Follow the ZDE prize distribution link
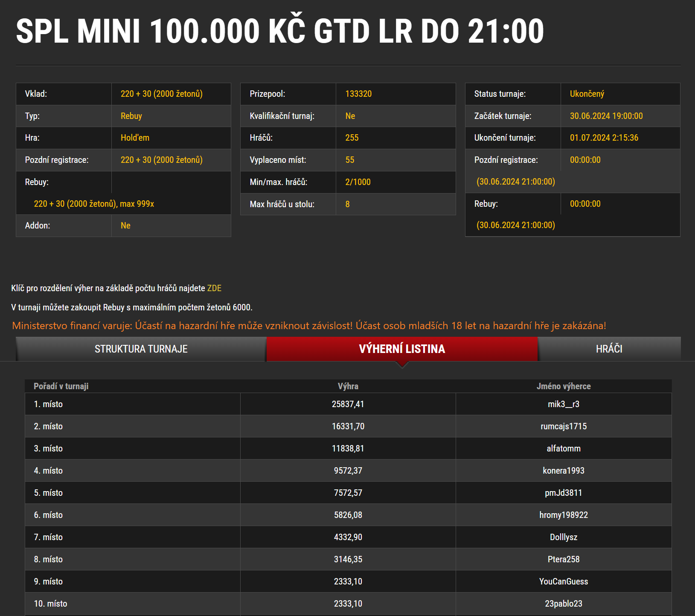695x616 pixels. pos(214,288)
